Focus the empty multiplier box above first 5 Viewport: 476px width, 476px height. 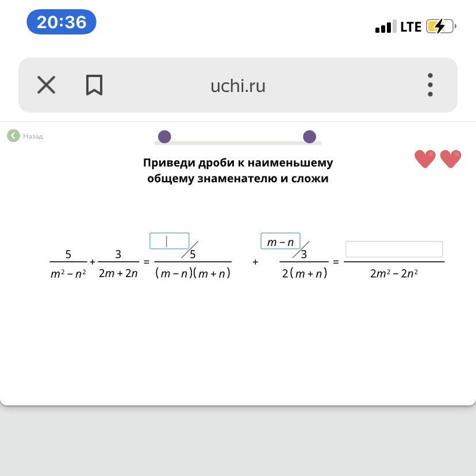click(x=169, y=241)
